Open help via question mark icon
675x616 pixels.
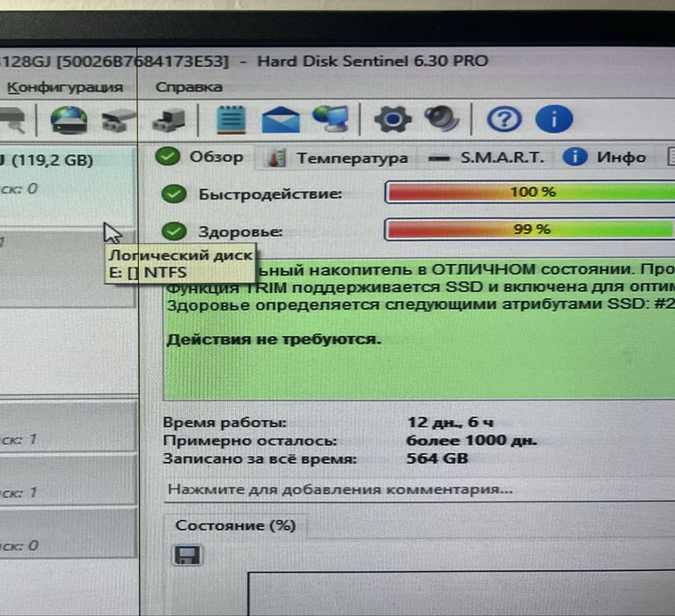click(504, 119)
